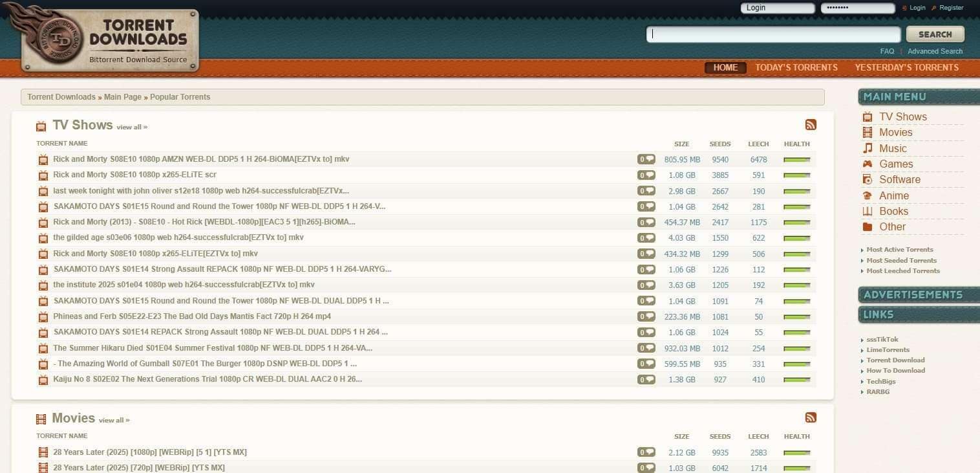Click Books icon in main menu
980x473 pixels.
868,211
